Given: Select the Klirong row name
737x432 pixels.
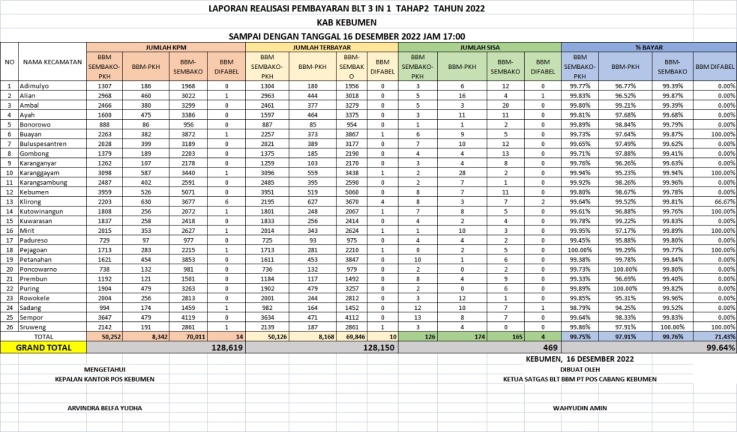Looking at the screenshot, I should click(30, 202).
